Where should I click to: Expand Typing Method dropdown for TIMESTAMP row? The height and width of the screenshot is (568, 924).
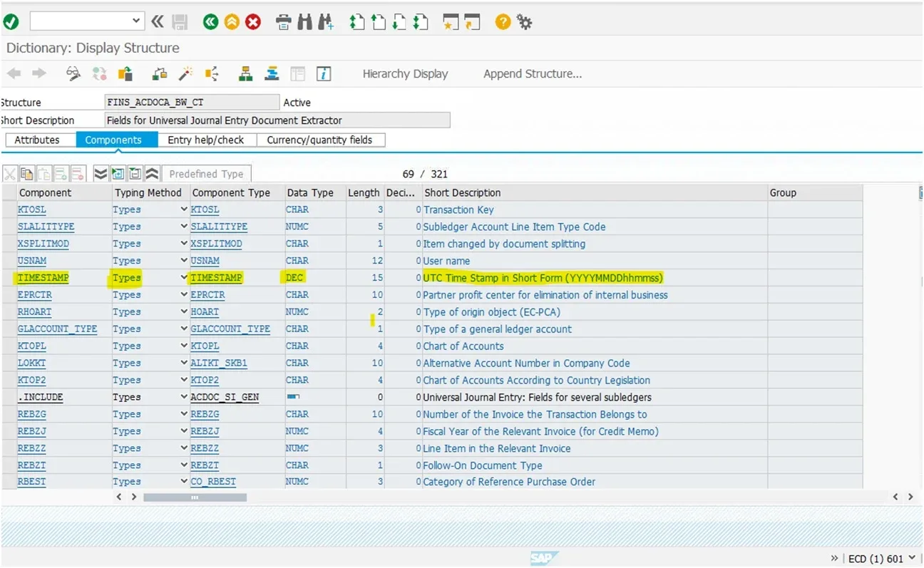(x=184, y=278)
